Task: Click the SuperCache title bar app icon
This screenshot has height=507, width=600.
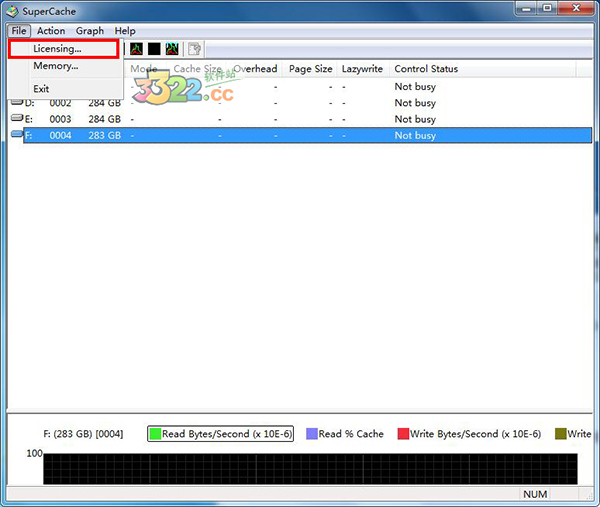Action: [12, 11]
